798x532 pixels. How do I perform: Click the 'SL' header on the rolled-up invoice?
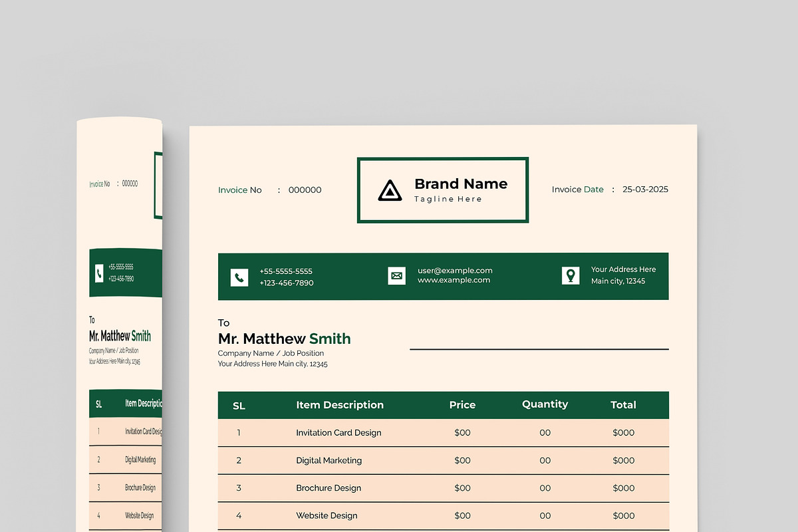click(98, 404)
